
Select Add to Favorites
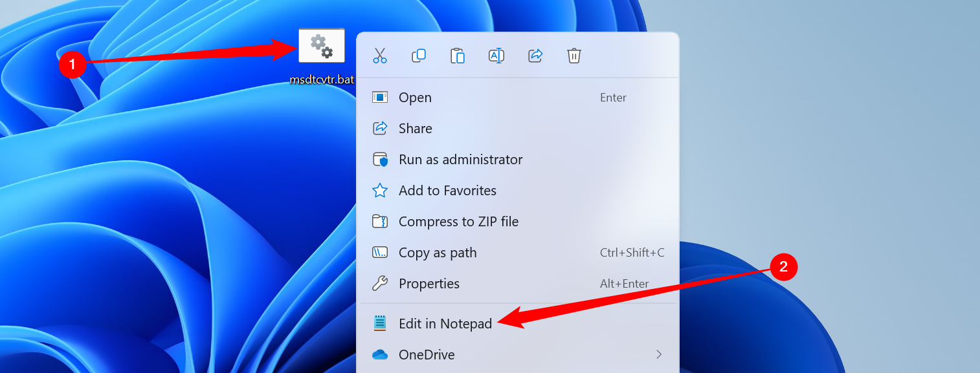[x=518, y=191]
